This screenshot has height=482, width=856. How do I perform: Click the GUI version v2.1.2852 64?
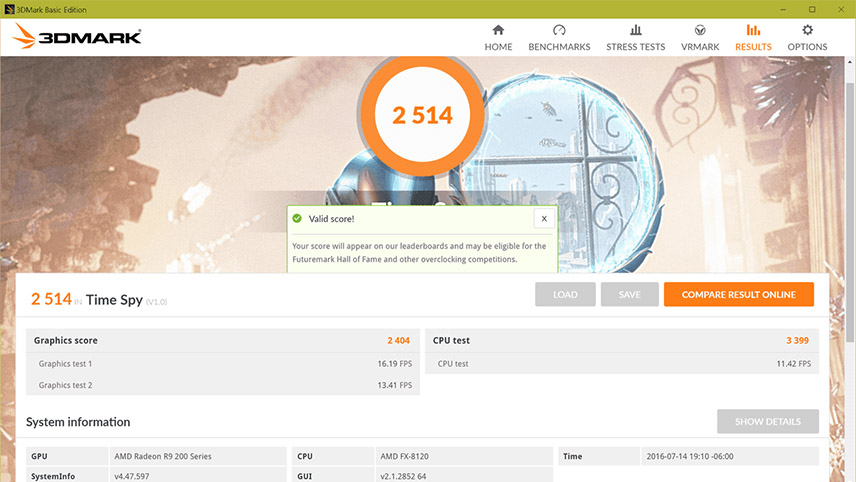[403, 476]
